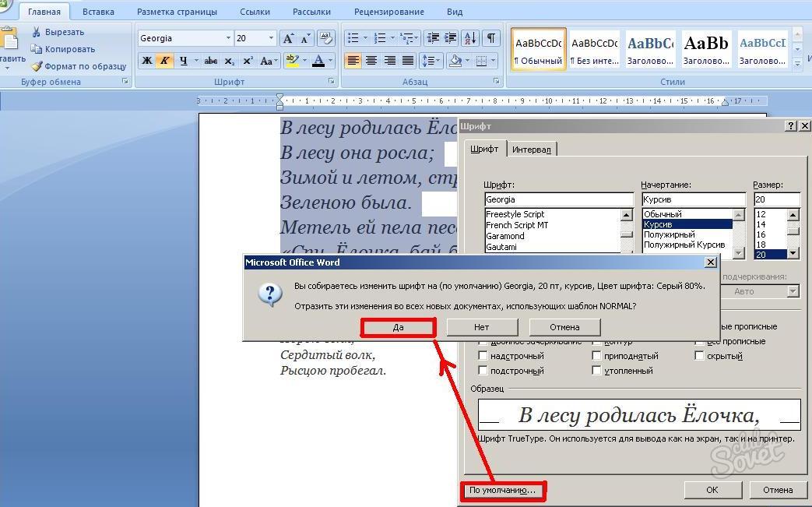Click the shrink font icon
The width and height of the screenshot is (812, 507).
[305, 38]
